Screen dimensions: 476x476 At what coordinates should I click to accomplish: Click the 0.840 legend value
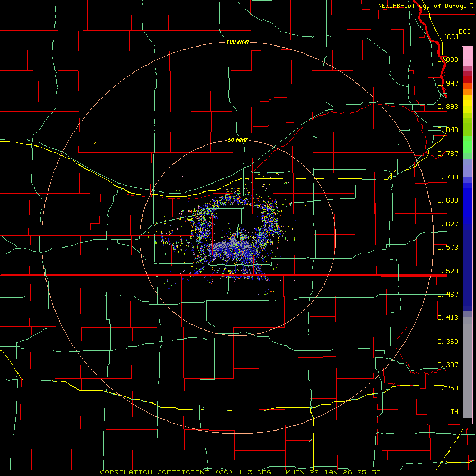[448, 130]
